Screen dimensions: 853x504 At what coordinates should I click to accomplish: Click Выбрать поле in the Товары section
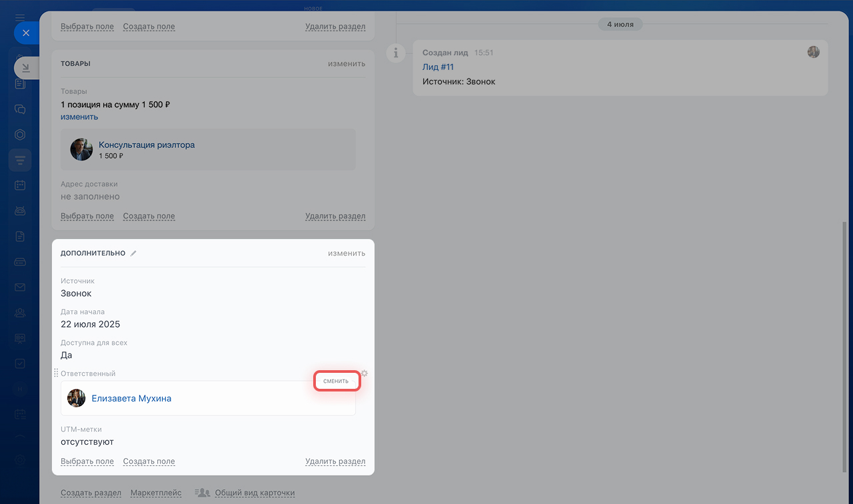87,216
